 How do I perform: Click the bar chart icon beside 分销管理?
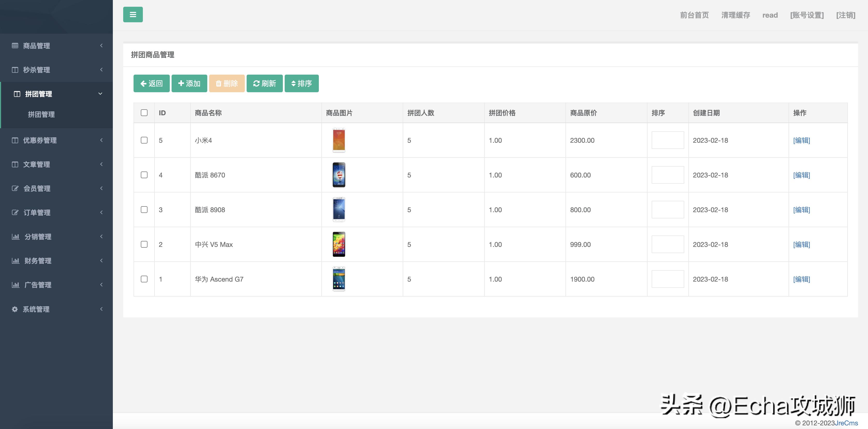pos(16,237)
